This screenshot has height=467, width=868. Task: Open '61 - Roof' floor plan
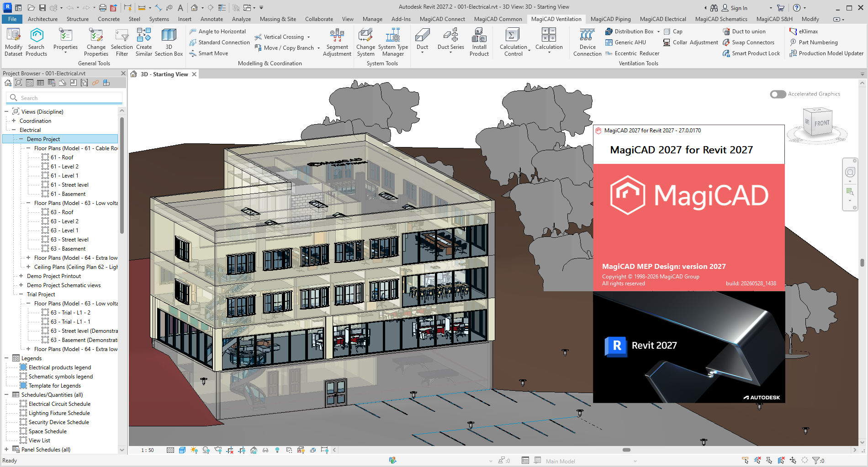click(62, 157)
